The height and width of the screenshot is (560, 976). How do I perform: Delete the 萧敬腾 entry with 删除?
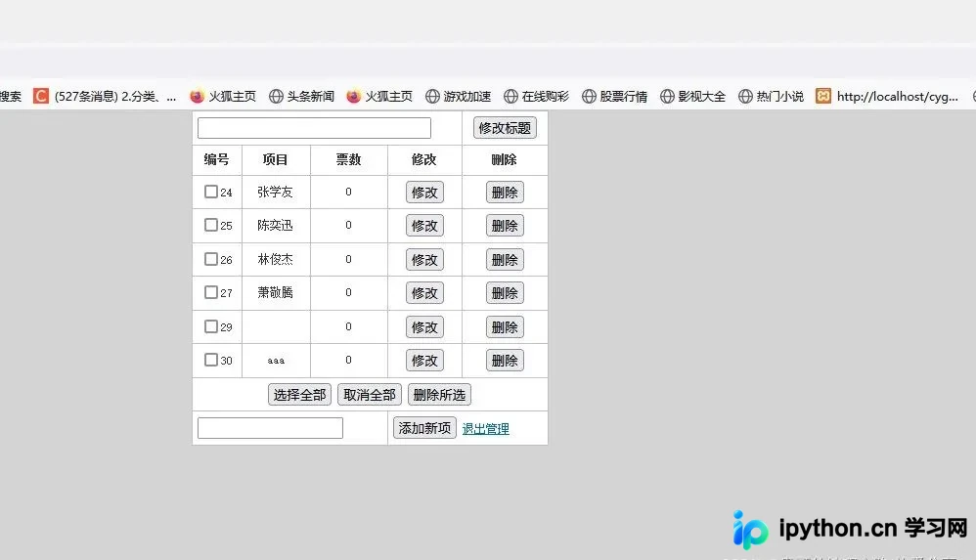505,292
